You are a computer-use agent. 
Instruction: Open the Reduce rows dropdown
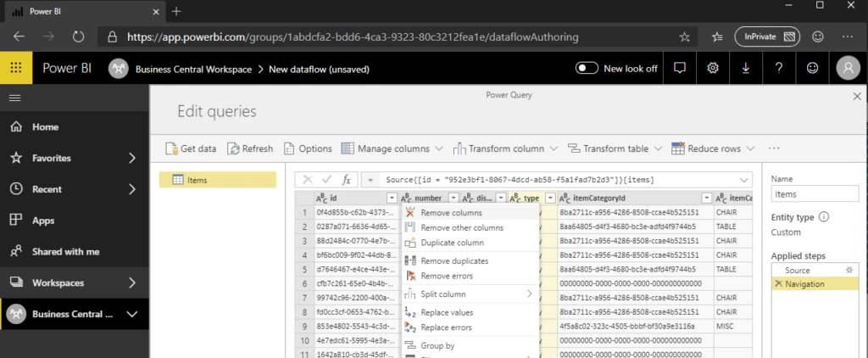point(713,148)
